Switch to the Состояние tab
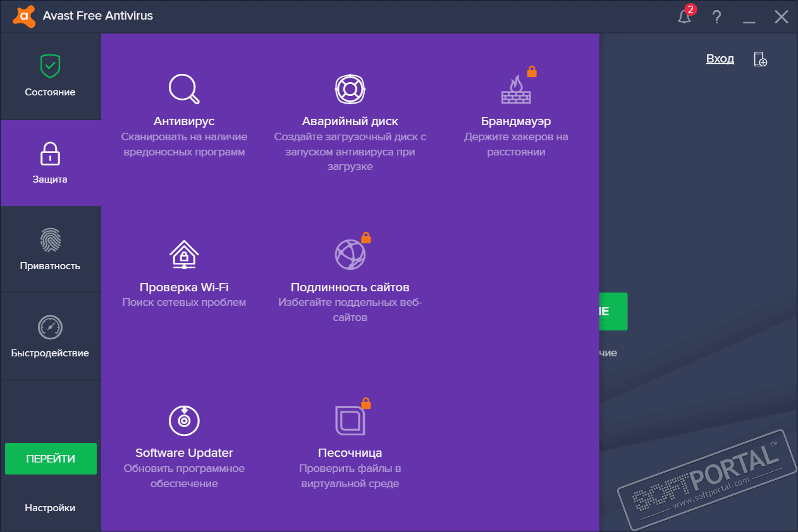This screenshot has width=798, height=532. (50, 76)
